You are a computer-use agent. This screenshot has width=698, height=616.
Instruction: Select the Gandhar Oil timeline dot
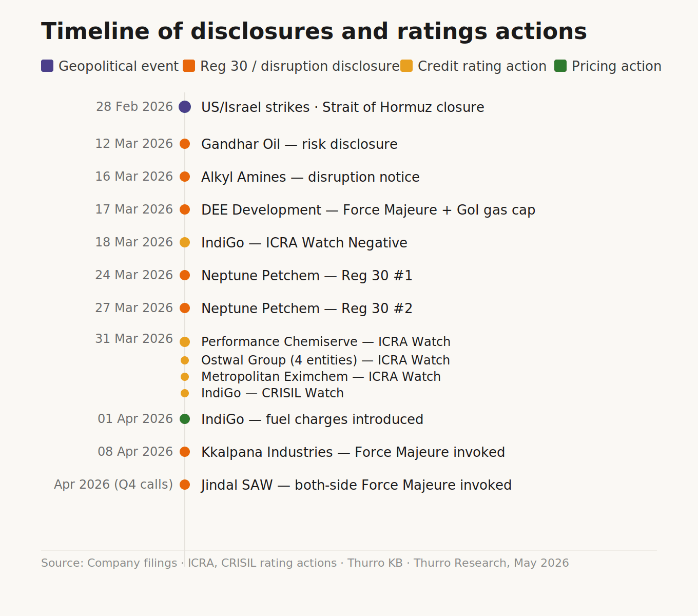(185, 144)
